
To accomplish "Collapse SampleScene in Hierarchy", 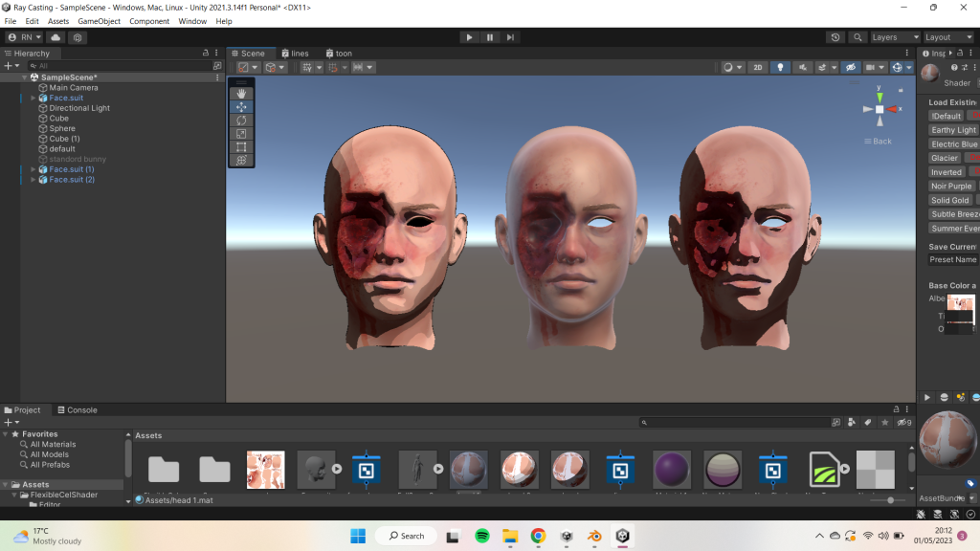I will pyautogui.click(x=24, y=77).
